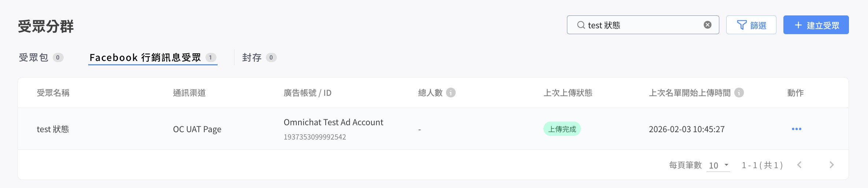The image size is (868, 188).
Task: Select the Facebook 行銷訊息受眾 tab
Action: [x=145, y=58]
